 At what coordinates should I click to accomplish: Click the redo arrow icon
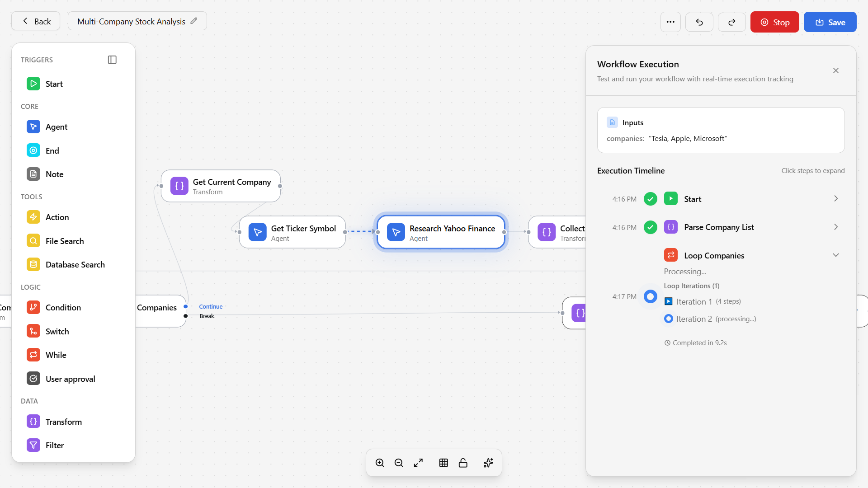click(x=731, y=22)
